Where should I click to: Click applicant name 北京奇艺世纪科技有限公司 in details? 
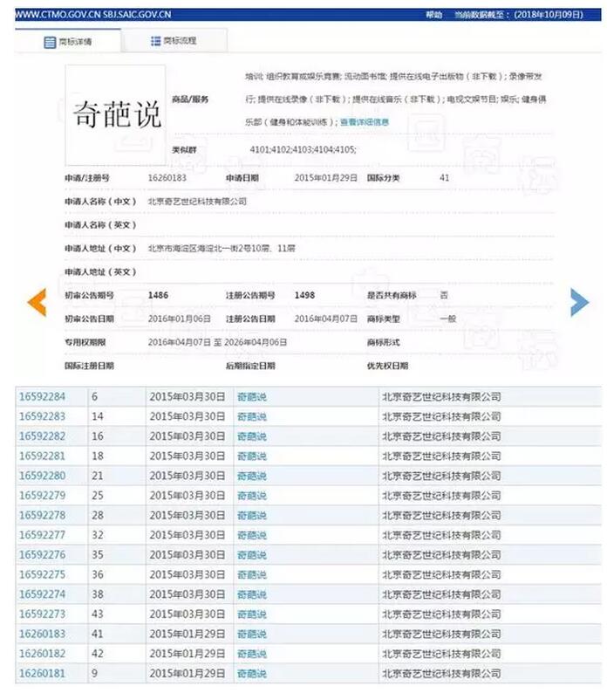(197, 202)
